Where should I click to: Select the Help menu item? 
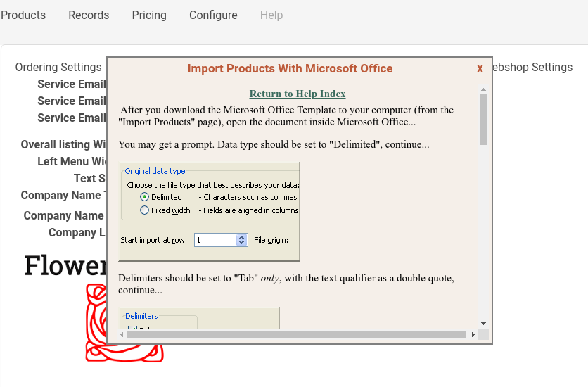pos(271,15)
